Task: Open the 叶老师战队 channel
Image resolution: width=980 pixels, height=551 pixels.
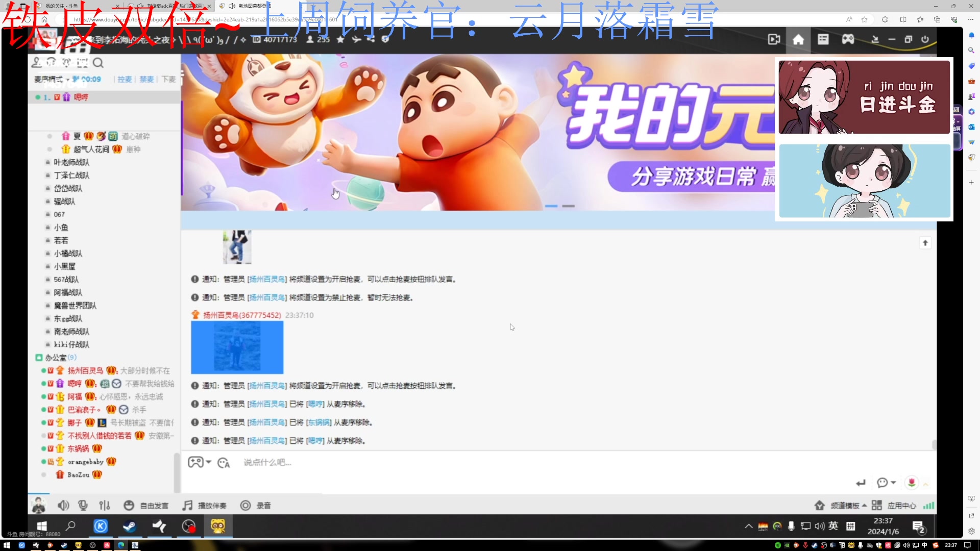Action: point(71,162)
